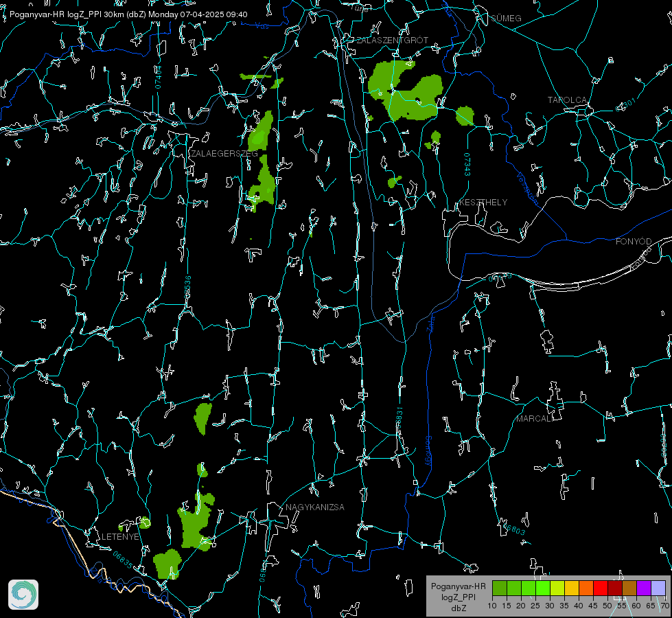This screenshot has height=618, width=672.
Task: Select the 30–35 dBZ yellow-green legend swatch
Action: (x=557, y=588)
